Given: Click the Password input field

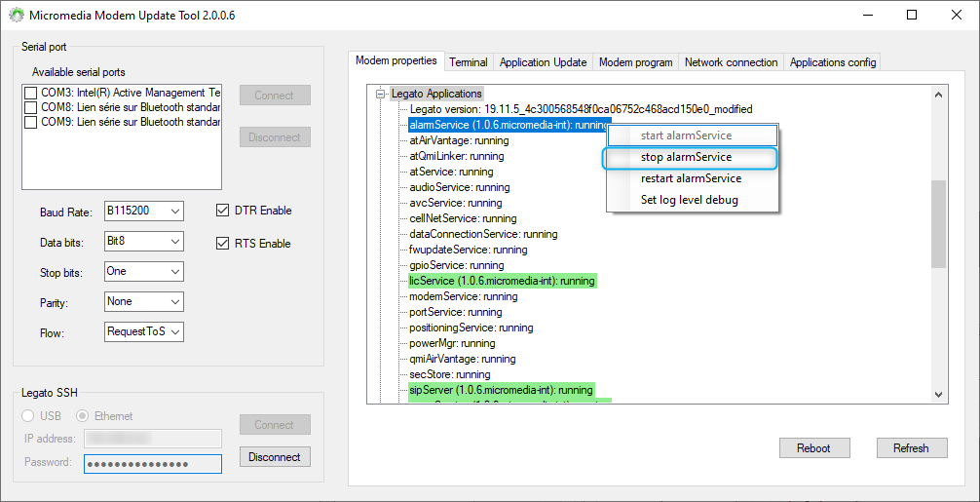Looking at the screenshot, I should [152, 464].
